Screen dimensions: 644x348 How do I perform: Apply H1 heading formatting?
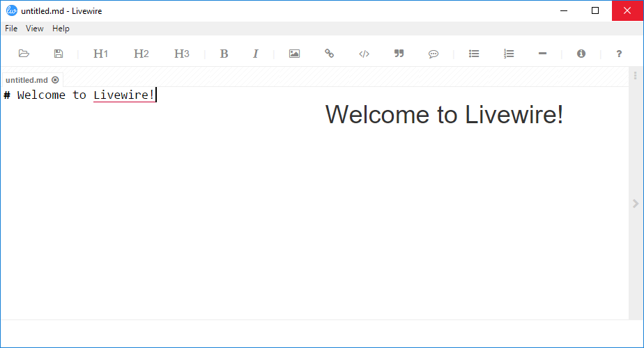pos(100,54)
